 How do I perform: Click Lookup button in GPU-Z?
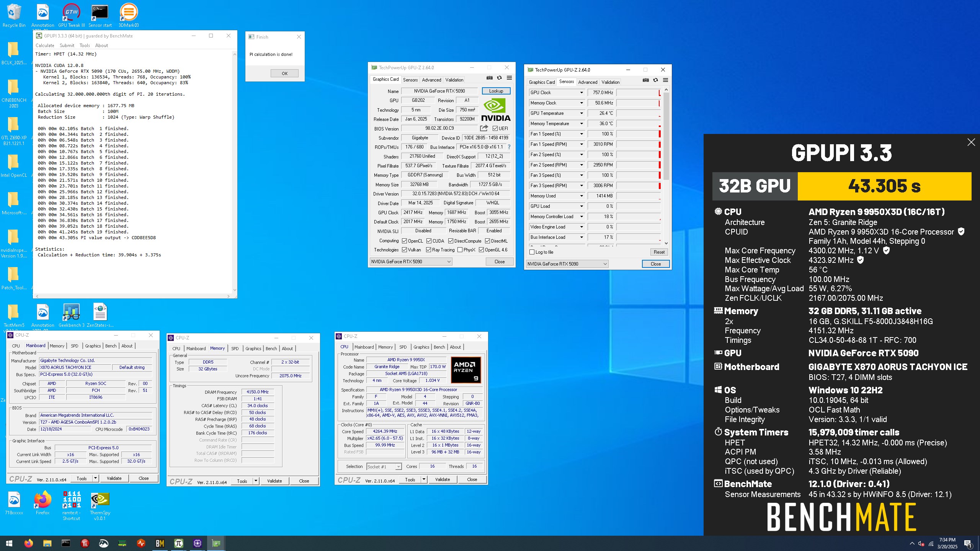[x=496, y=91]
